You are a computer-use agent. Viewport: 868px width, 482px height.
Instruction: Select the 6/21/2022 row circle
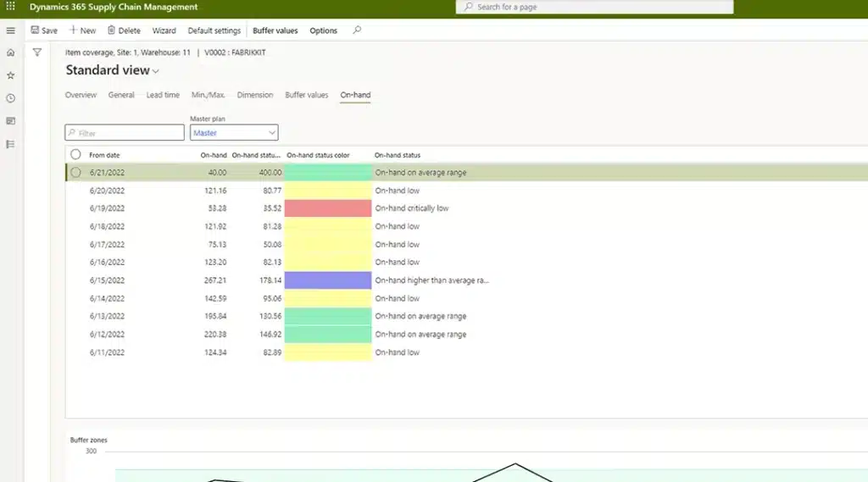pyautogui.click(x=75, y=173)
